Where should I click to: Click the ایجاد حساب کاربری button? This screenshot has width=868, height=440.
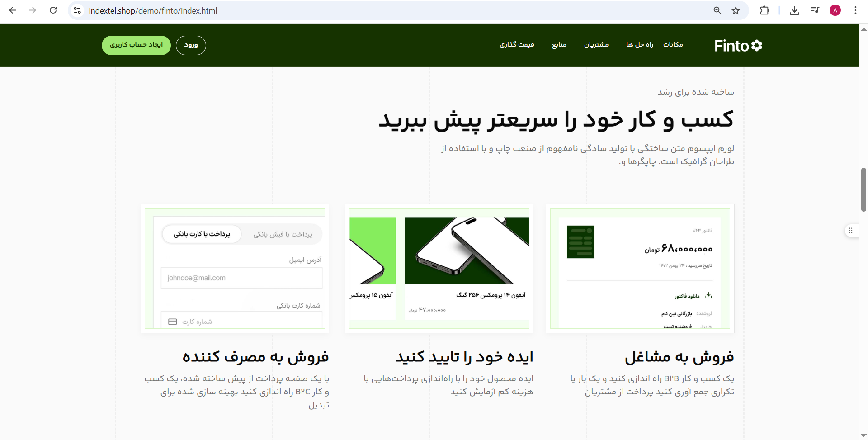pos(136,45)
